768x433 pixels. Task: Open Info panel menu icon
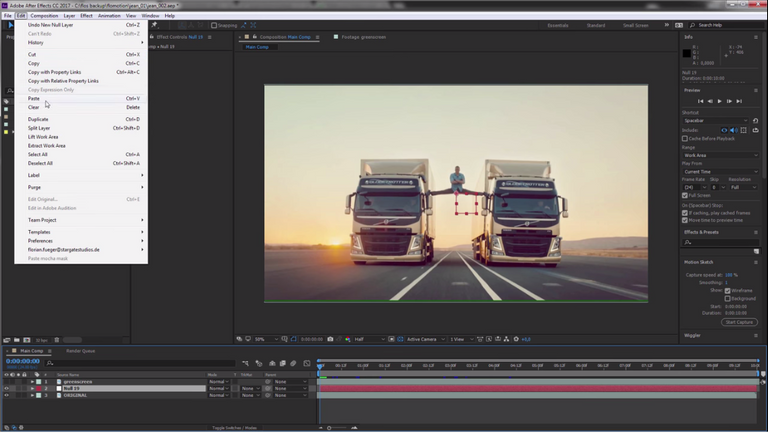tap(756, 37)
